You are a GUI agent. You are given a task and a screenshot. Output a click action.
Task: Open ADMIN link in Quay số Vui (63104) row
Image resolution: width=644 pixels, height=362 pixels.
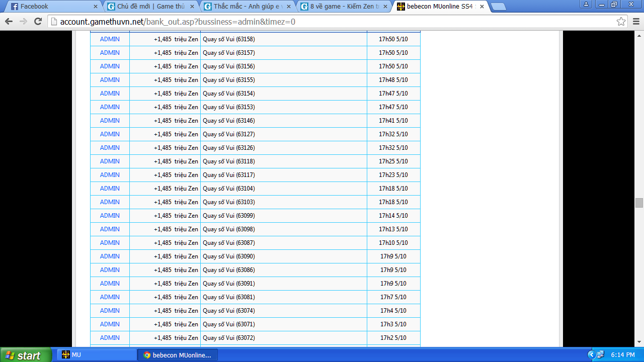tap(110, 189)
